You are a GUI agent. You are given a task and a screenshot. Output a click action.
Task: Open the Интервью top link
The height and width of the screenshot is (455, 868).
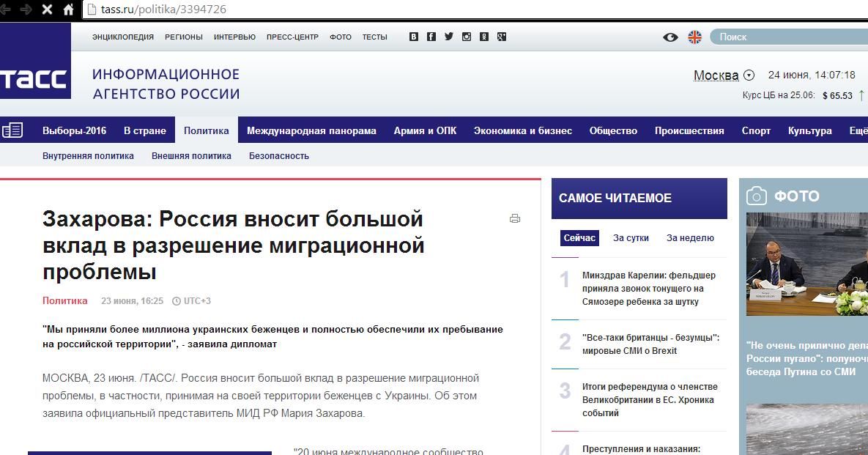[x=234, y=37]
